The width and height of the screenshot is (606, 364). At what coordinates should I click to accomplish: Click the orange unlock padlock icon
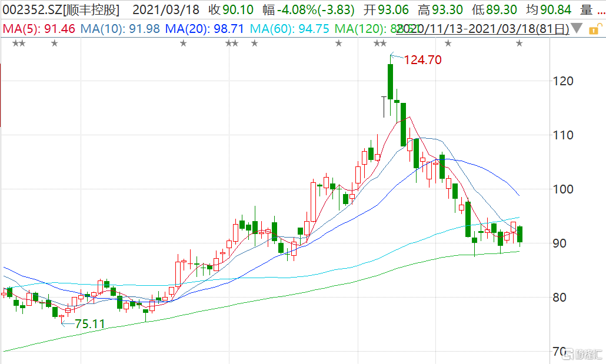pos(595,29)
